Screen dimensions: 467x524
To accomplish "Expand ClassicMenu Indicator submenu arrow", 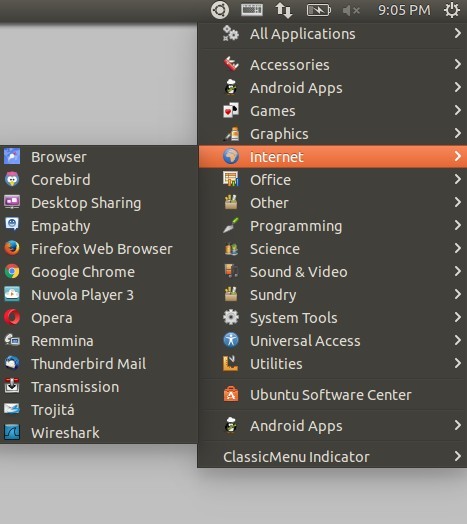I will pos(458,456).
